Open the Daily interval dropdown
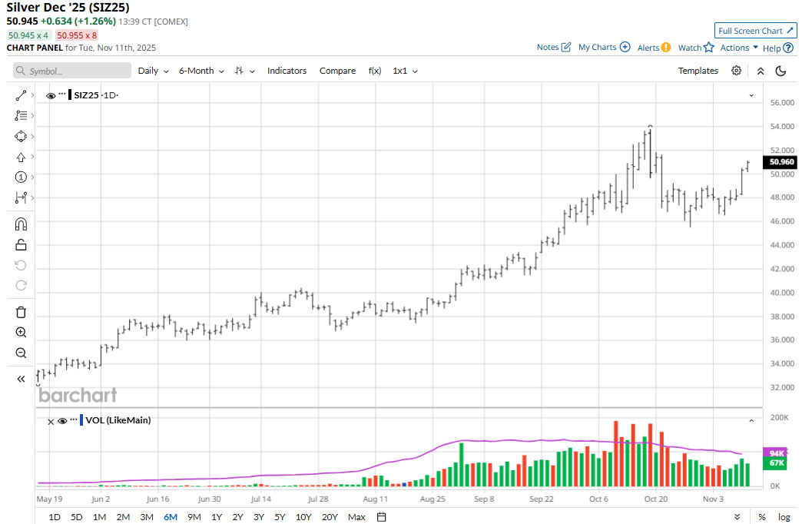This screenshot has height=524, width=812. [x=154, y=71]
